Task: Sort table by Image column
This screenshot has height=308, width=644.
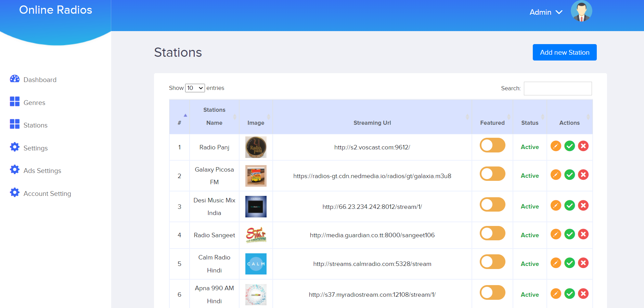Action: pos(256,117)
